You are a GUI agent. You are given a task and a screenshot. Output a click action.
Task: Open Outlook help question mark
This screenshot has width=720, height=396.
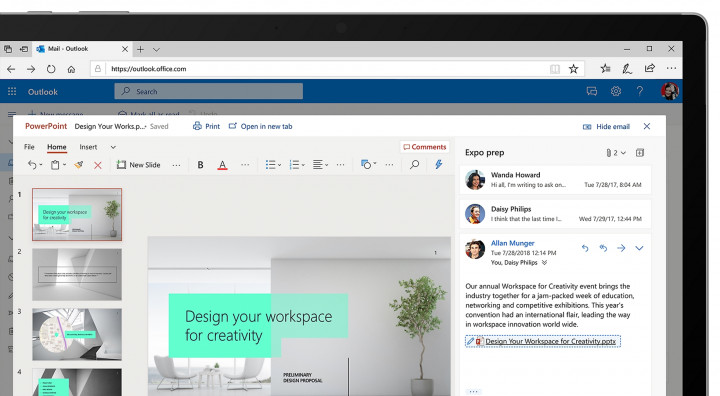[x=640, y=91]
